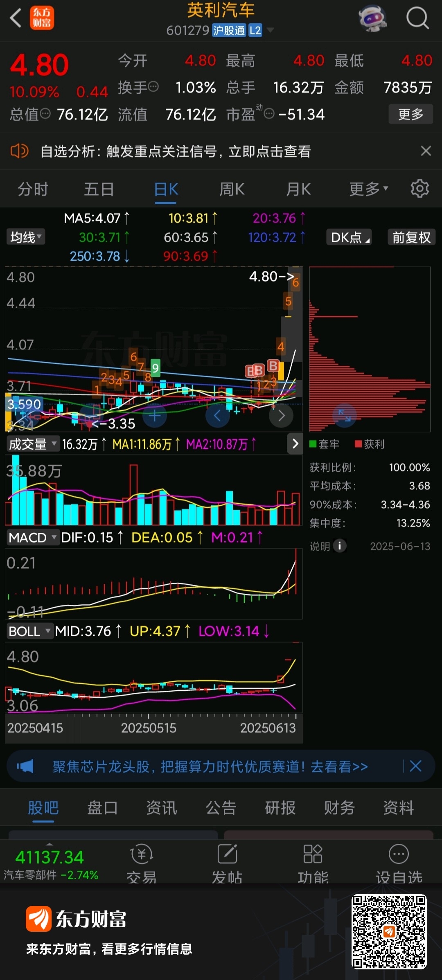Open chart settings gear icon

[419, 189]
